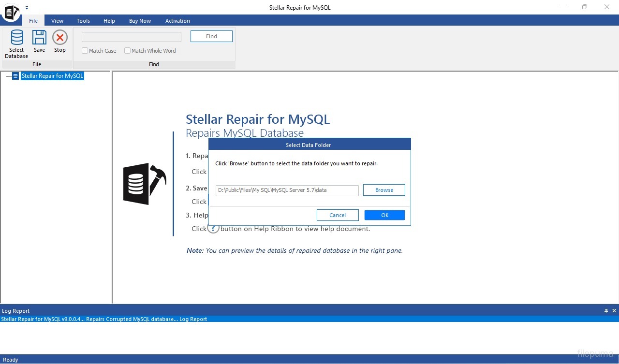
Task: Open the Tools ribbon tab
Action: click(x=83, y=21)
